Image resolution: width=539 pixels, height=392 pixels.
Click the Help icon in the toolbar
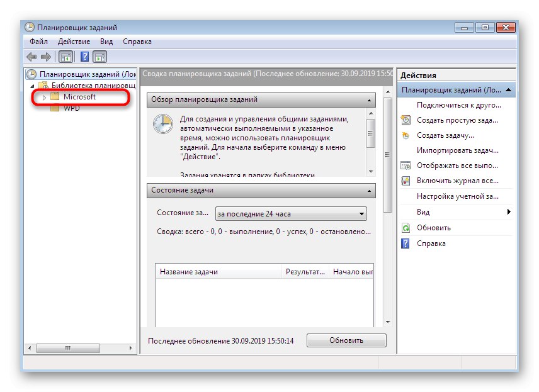point(84,56)
